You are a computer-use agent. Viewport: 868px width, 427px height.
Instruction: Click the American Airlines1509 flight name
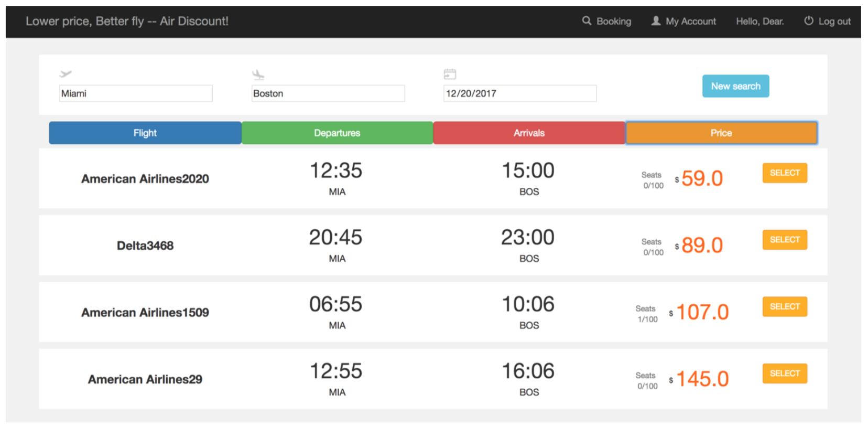point(145,313)
